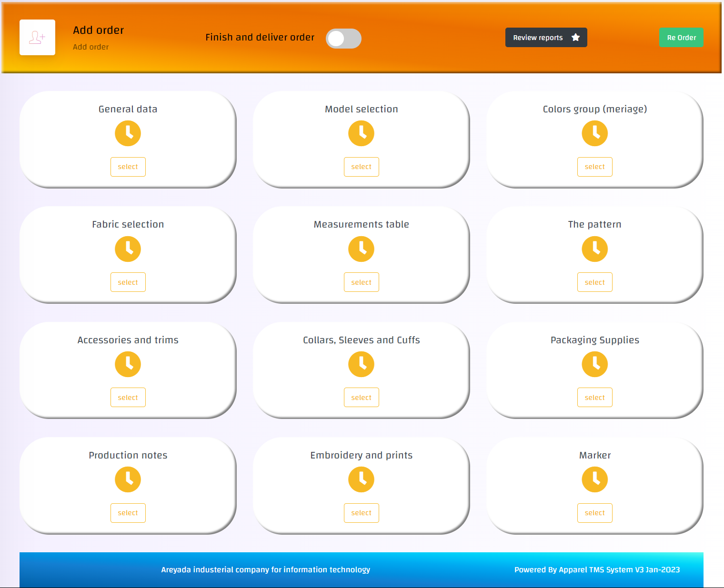Click the Powered By Apparel TMS footer text
This screenshot has width=724, height=588.
(597, 569)
